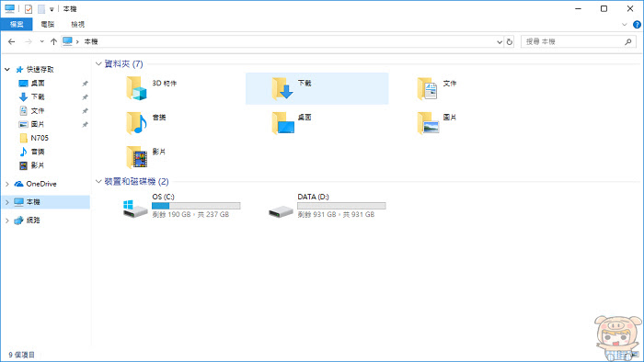Select 快速存取 header in sidebar
The width and height of the screenshot is (644, 362).
pyautogui.click(x=40, y=69)
